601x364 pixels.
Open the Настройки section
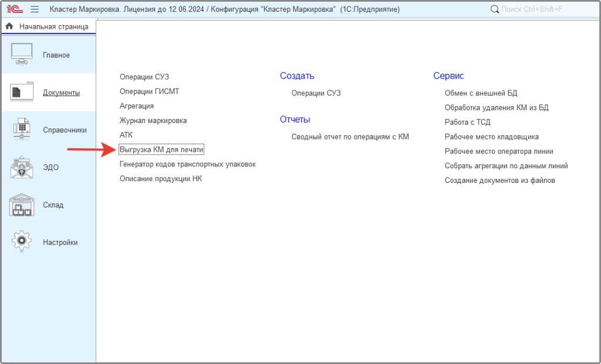(x=49, y=242)
